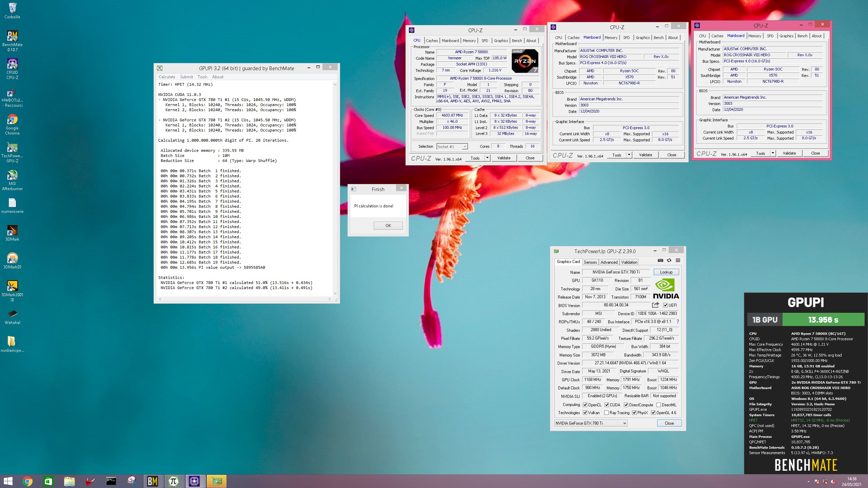Screen dimensions: 868x488
Task: Click GPUPI vertical scrollbar down arrow
Action: (x=335, y=293)
